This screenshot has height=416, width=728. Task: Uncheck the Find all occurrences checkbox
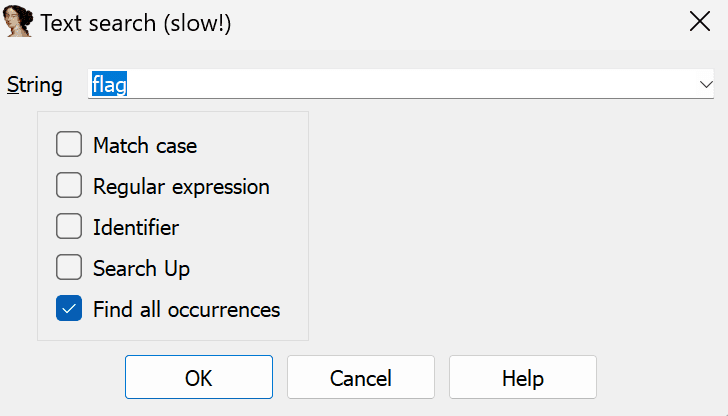click(69, 308)
